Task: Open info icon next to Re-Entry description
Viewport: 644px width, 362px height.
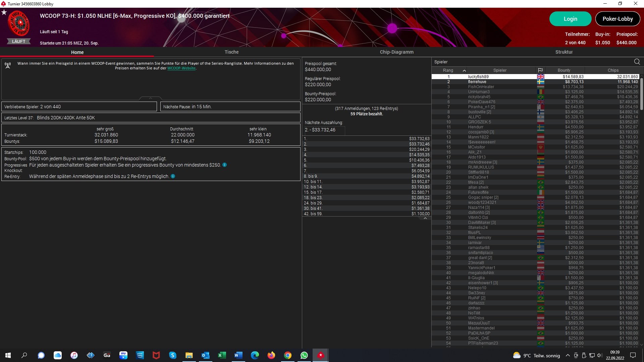Action: 173,176
